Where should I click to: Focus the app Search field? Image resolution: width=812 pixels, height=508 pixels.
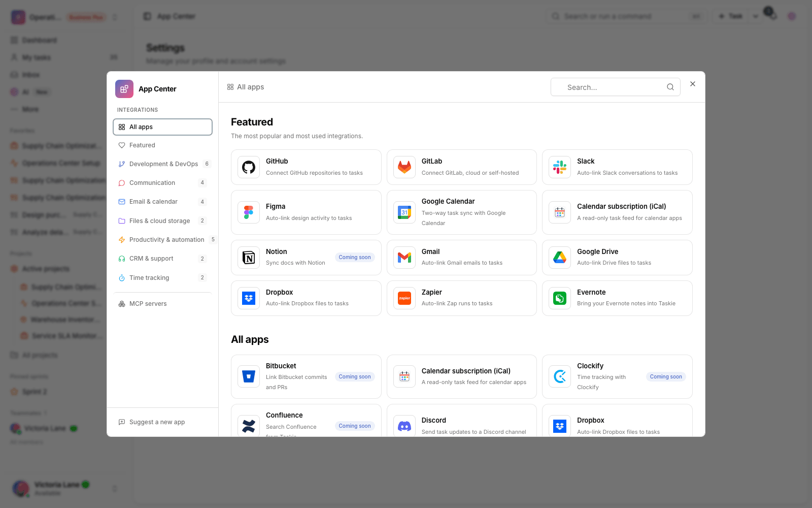click(x=615, y=87)
